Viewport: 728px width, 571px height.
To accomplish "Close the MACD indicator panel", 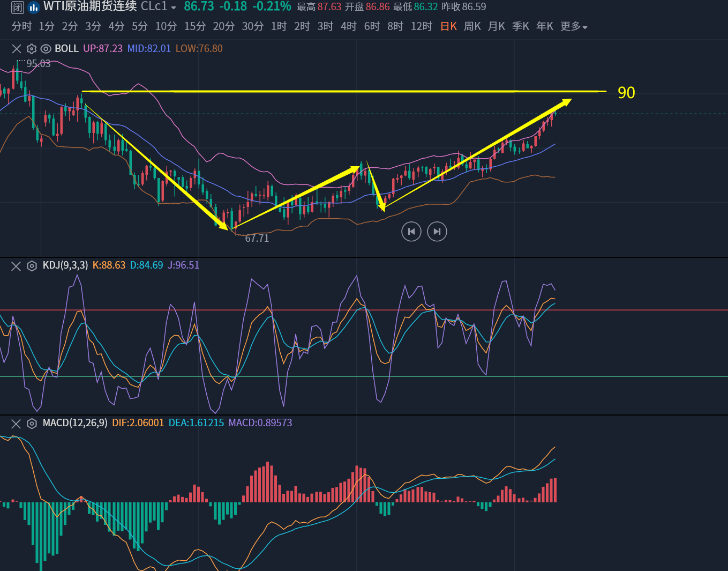I will 16,424.
